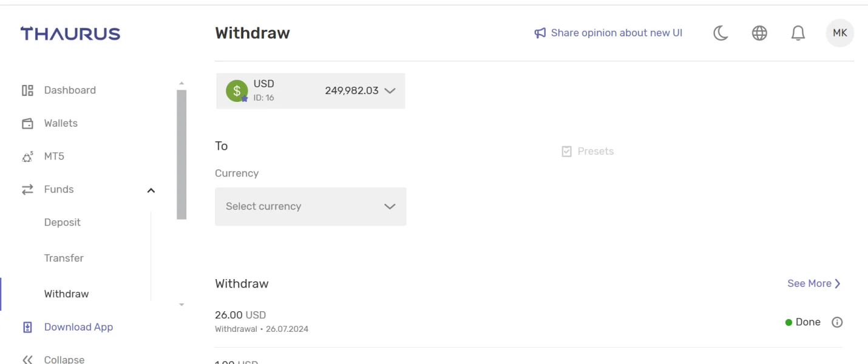This screenshot has width=868, height=364.
Task: Expand the USD account dropdown
Action: pyautogui.click(x=390, y=91)
